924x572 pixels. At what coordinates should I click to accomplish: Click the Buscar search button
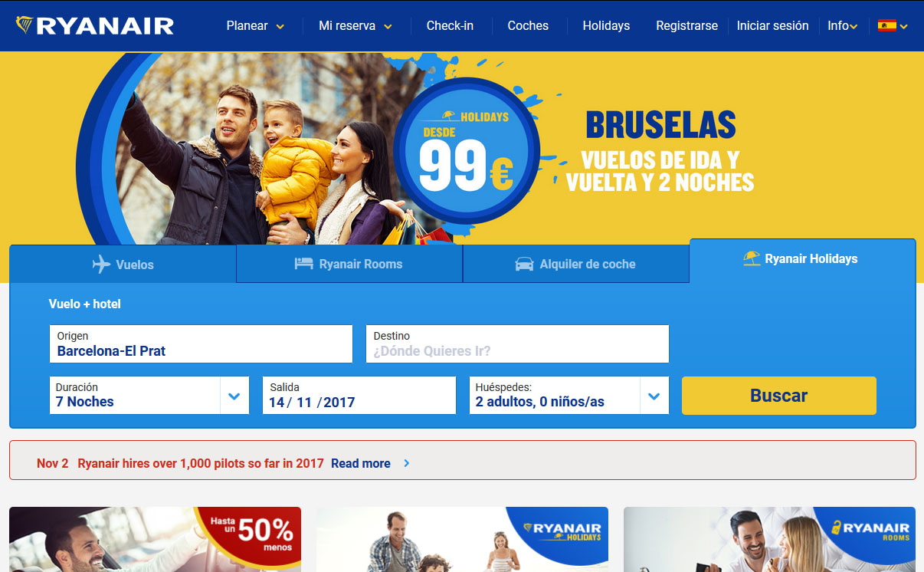pyautogui.click(x=778, y=396)
